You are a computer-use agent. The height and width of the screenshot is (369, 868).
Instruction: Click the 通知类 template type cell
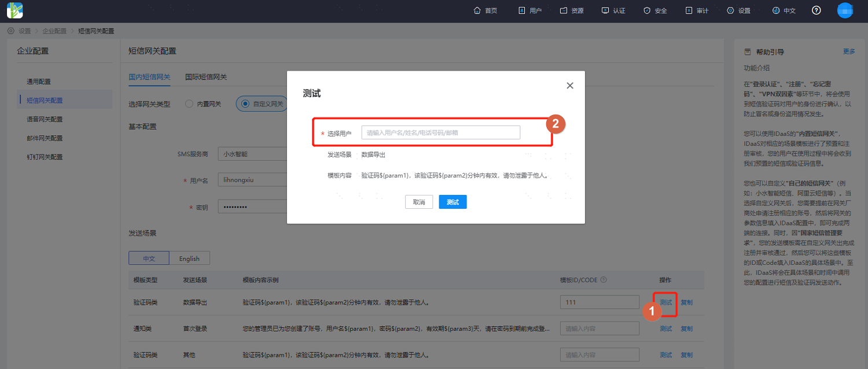point(142,329)
